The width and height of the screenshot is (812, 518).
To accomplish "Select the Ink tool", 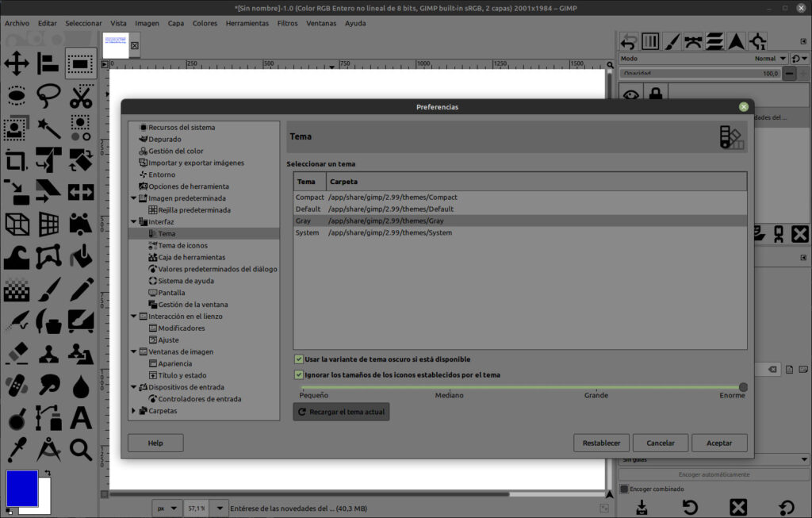I will (48, 320).
